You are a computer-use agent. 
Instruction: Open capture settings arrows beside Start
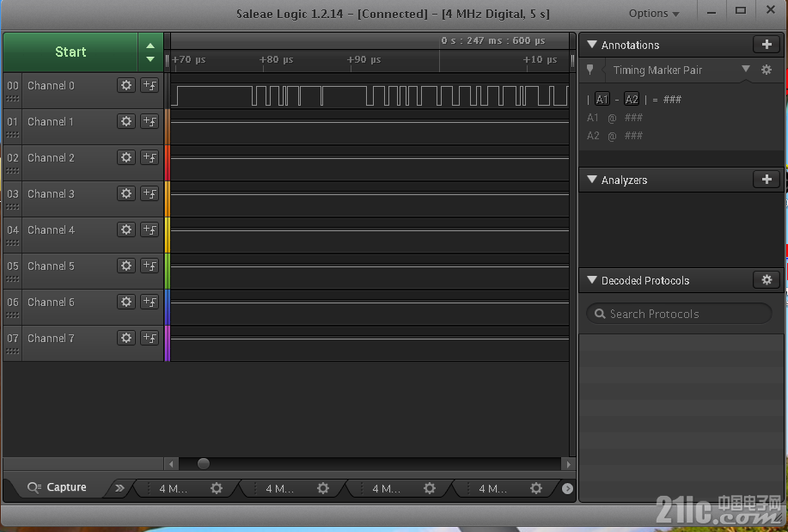150,52
